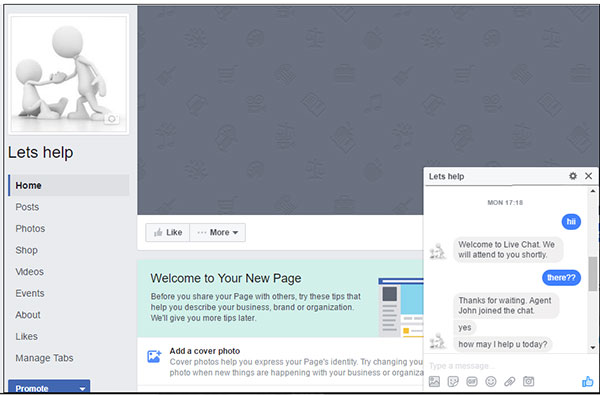Click the 'hii' chat message bubble
The height and width of the screenshot is (395, 600).
click(x=571, y=222)
